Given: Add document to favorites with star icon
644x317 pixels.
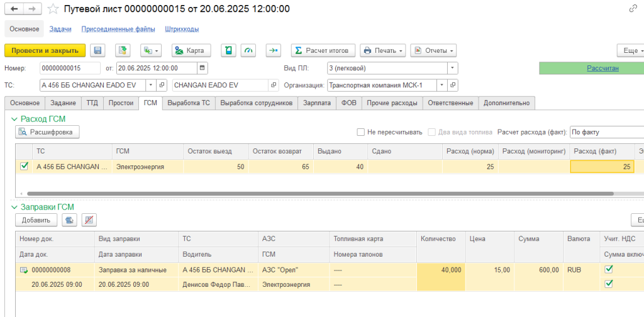Looking at the screenshot, I should (x=54, y=9).
